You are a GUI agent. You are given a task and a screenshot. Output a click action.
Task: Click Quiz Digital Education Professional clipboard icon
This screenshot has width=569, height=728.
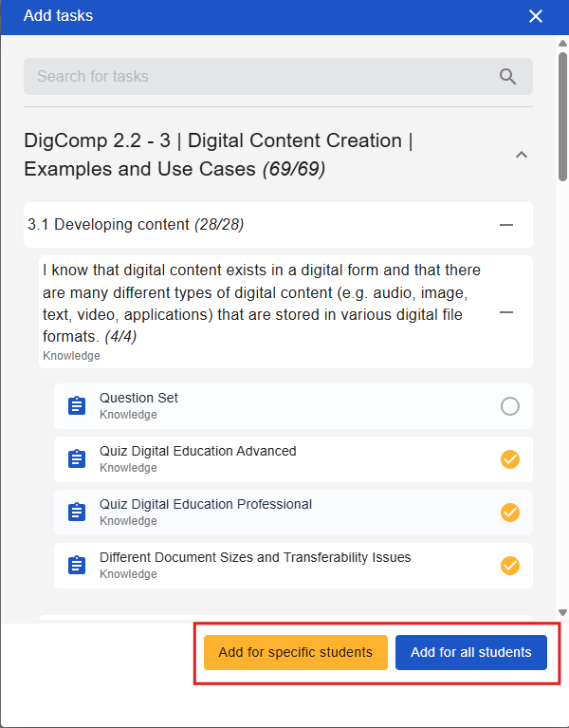point(77,513)
